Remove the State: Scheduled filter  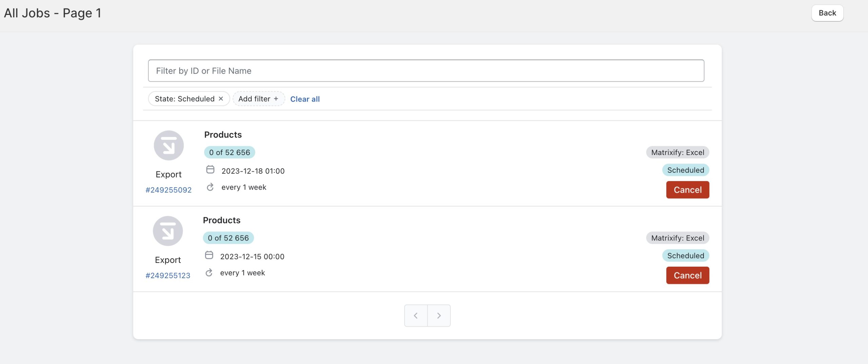click(x=221, y=99)
